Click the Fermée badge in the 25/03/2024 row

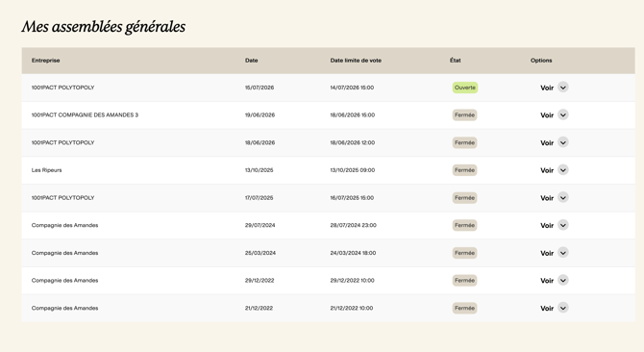pos(464,253)
